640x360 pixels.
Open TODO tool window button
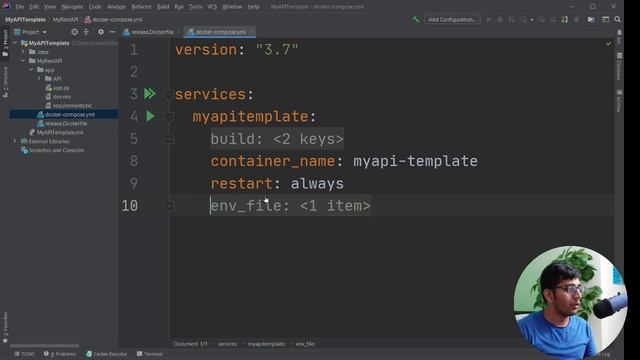[x=24, y=354]
